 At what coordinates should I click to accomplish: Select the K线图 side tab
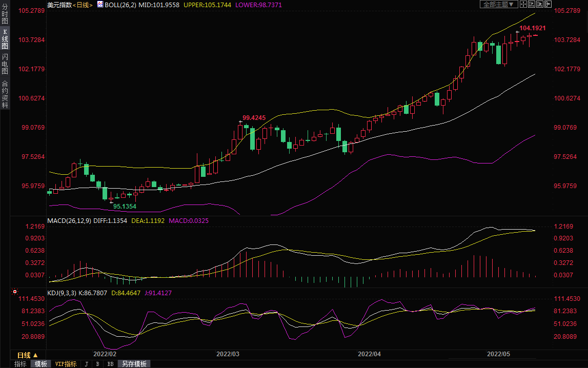5,39
